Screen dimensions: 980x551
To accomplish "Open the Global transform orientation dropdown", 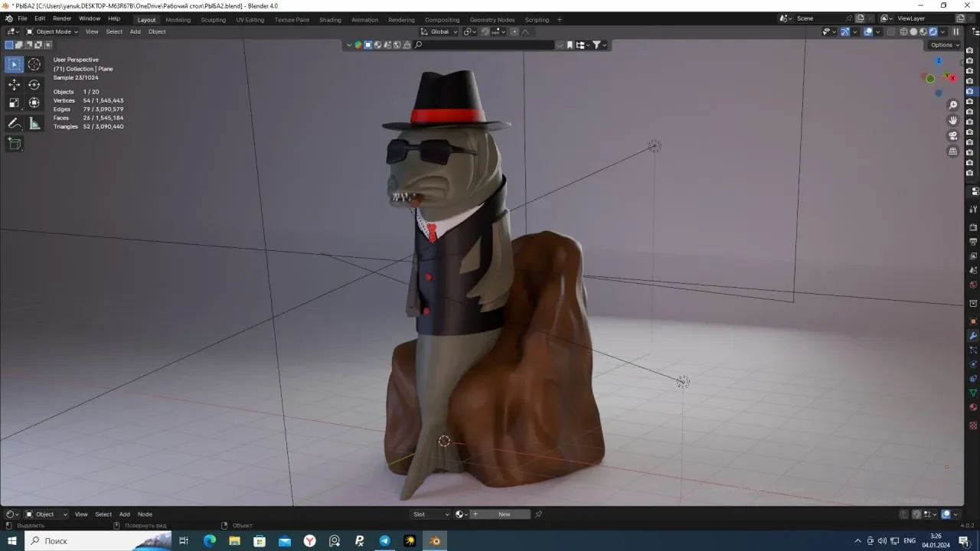I will click(440, 31).
